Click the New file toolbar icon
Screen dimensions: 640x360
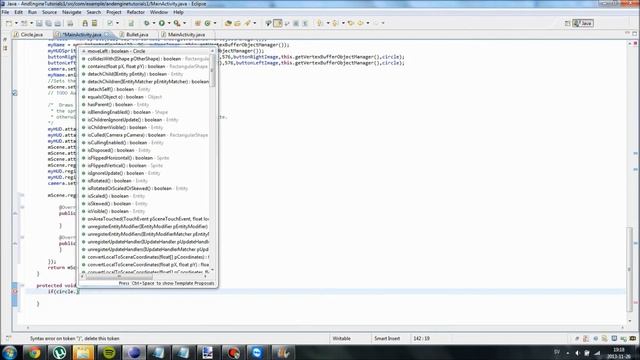9,23
